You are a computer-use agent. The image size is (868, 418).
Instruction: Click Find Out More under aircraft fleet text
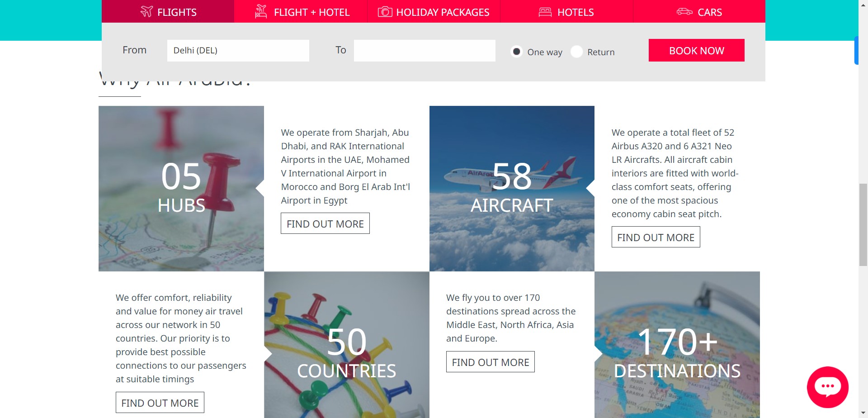(x=656, y=237)
